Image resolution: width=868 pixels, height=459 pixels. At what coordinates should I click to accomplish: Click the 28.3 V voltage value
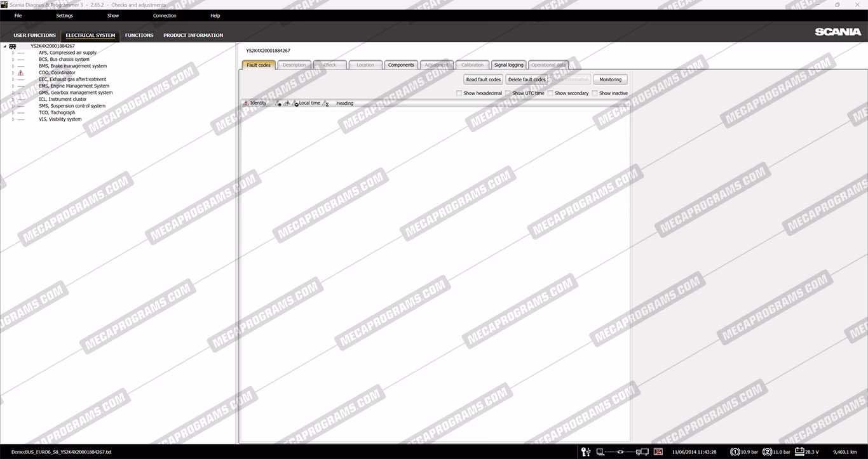(x=812, y=452)
